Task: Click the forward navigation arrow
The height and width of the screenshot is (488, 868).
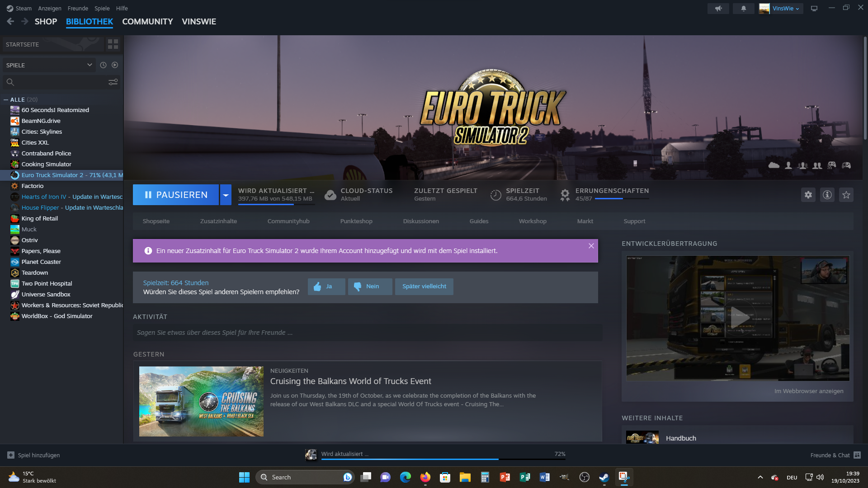Action: [x=25, y=21]
